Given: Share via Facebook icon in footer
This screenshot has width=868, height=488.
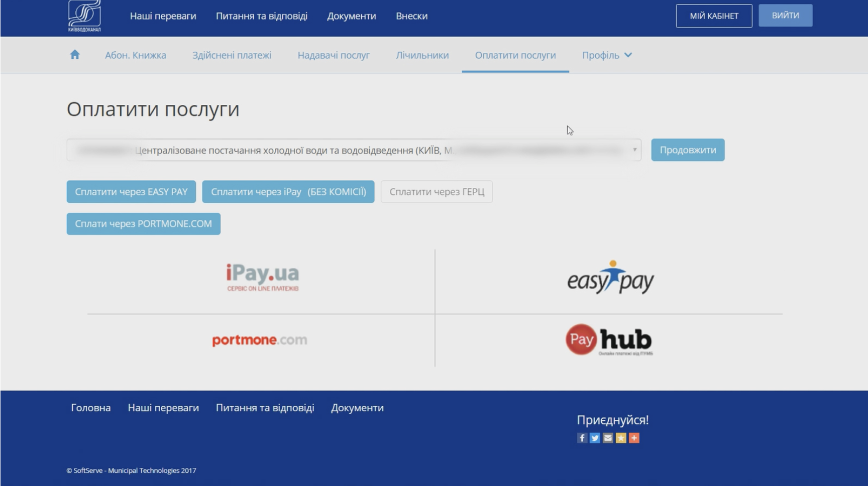Looking at the screenshot, I should 582,438.
